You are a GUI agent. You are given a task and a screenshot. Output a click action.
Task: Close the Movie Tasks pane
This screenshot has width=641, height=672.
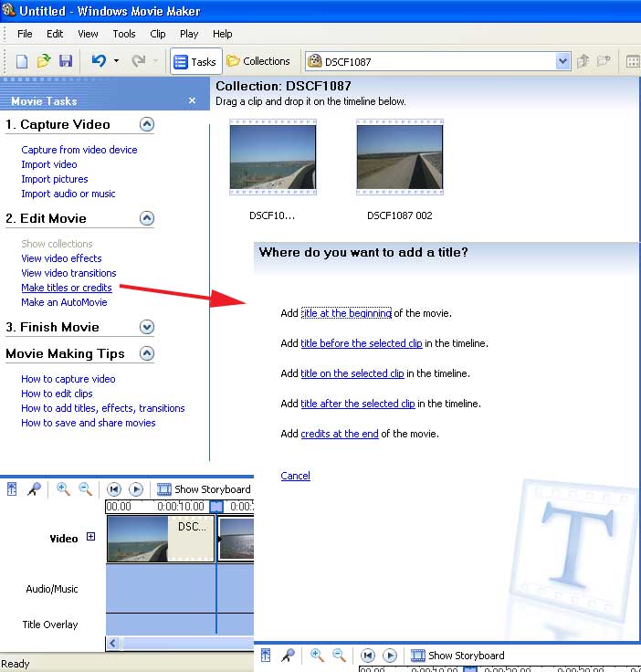pyautogui.click(x=192, y=100)
